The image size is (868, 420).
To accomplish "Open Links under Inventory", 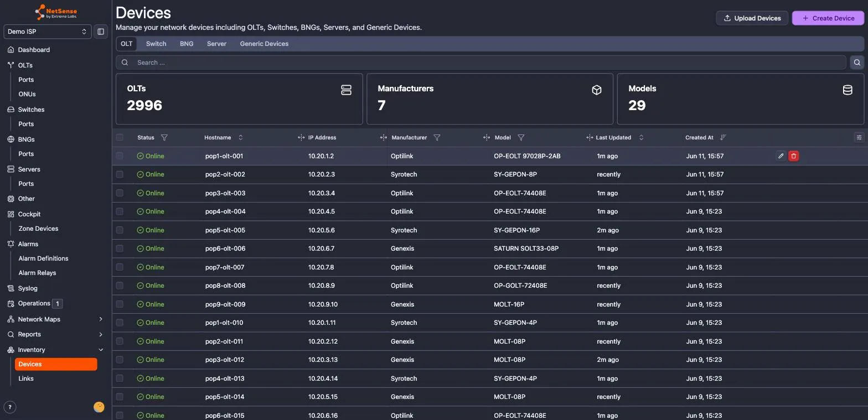I will (26, 378).
